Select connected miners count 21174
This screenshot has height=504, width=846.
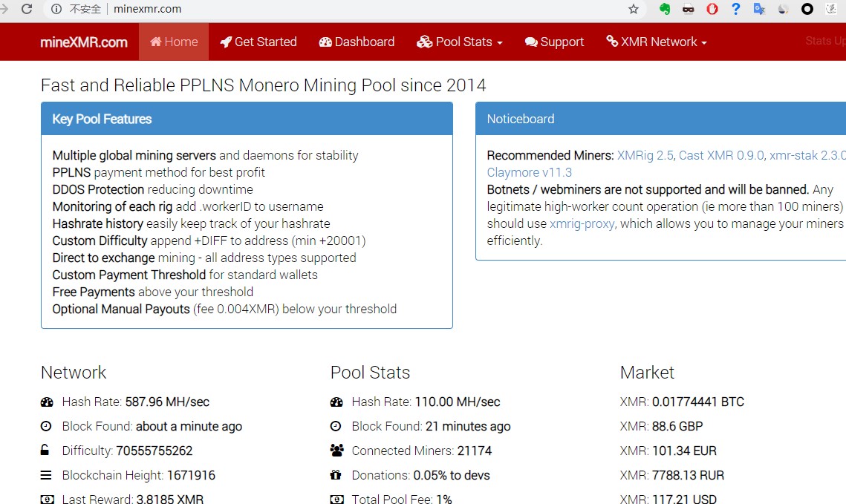tap(475, 451)
